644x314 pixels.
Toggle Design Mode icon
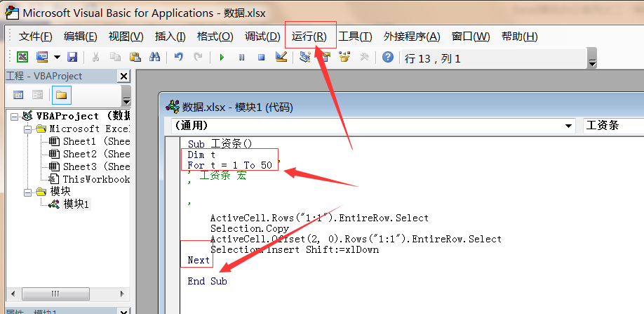[281, 57]
